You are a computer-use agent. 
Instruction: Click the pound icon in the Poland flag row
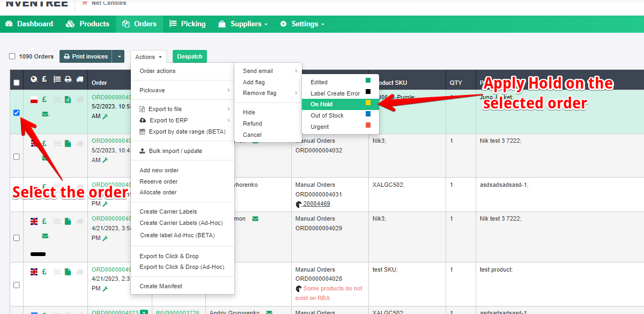(x=45, y=100)
